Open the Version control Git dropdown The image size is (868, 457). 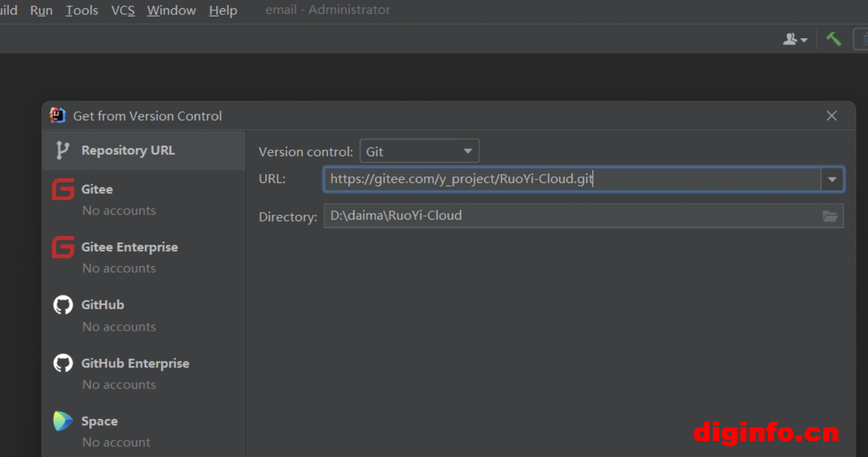[419, 151]
